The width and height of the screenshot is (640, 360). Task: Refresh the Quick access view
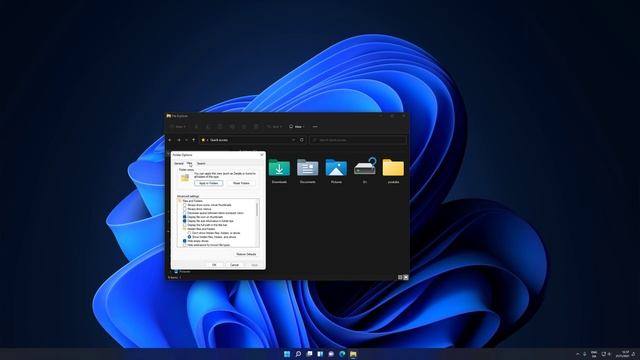coord(302,140)
